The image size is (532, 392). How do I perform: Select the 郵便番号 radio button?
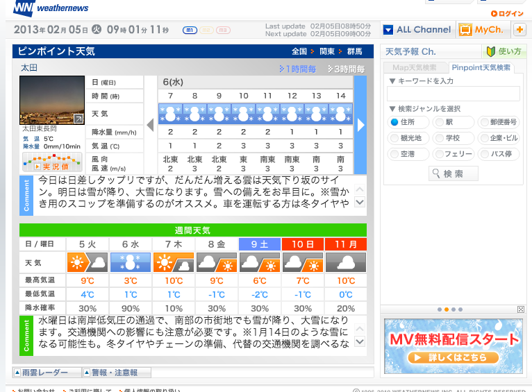click(x=485, y=122)
